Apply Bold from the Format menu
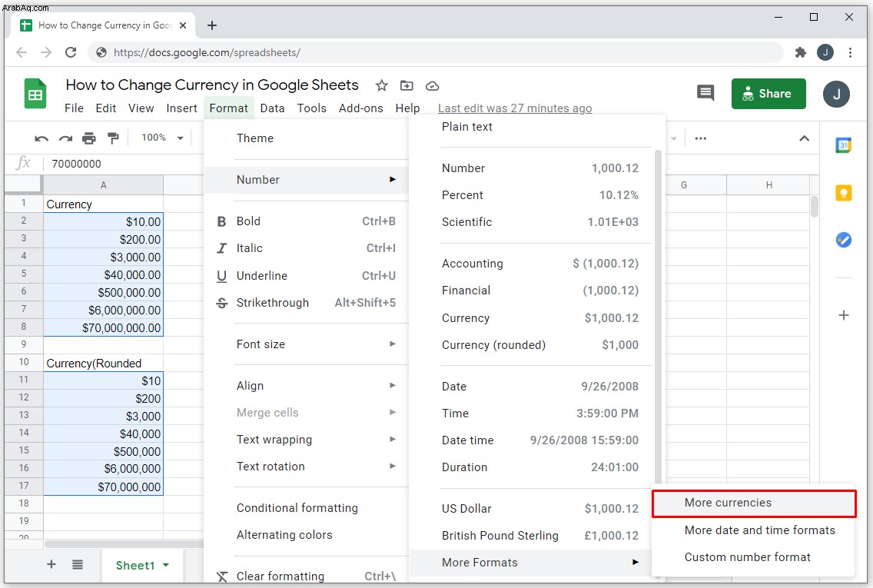The width and height of the screenshot is (873, 588). point(306,221)
